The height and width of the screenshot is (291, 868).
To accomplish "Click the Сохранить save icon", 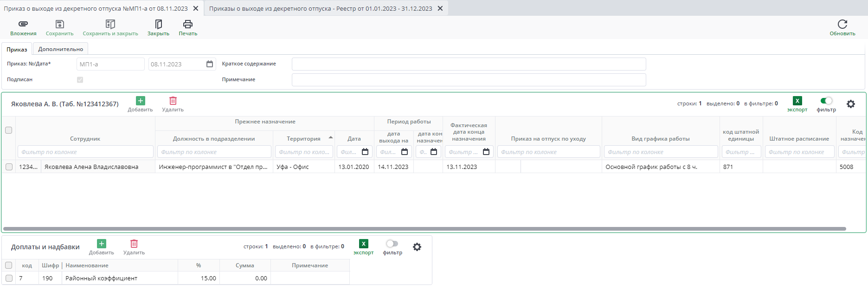I will coord(59,24).
